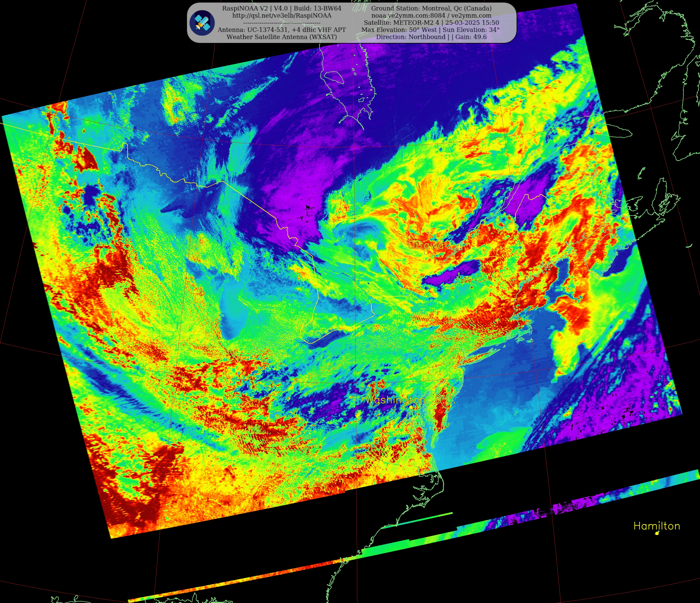Click the 'Weather Satellite Antenna (WXSAT)' text
The width and height of the screenshot is (700, 603).
coord(282,37)
